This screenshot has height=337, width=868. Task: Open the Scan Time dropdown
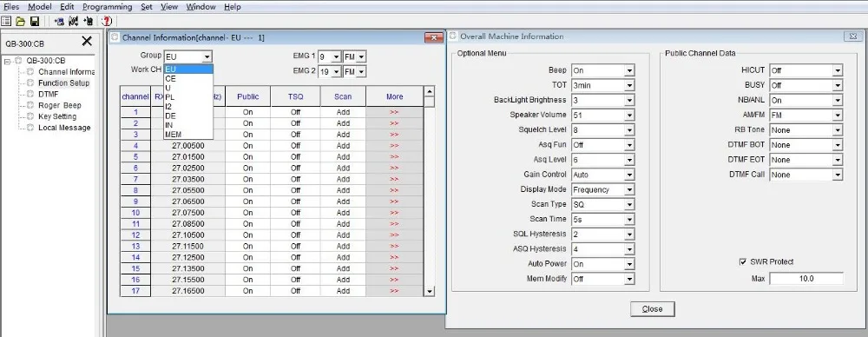click(628, 220)
